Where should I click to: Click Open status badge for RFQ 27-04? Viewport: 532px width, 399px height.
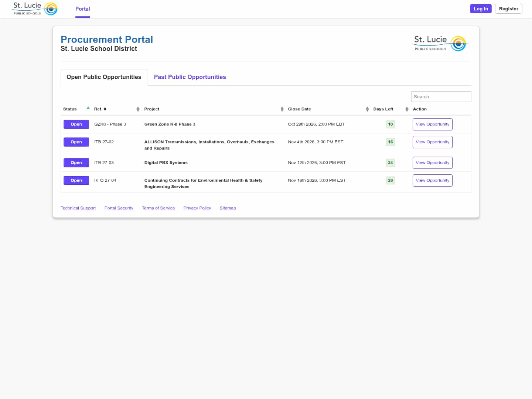pyautogui.click(x=76, y=180)
